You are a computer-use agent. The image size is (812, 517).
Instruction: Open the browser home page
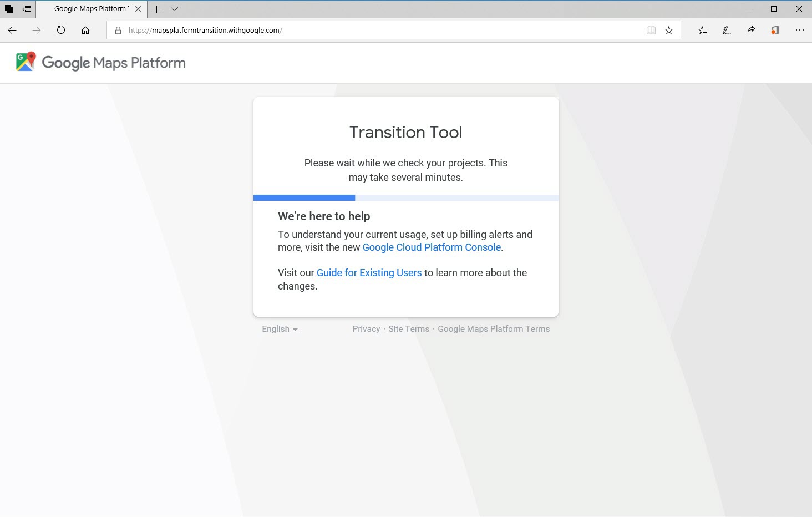pos(85,31)
